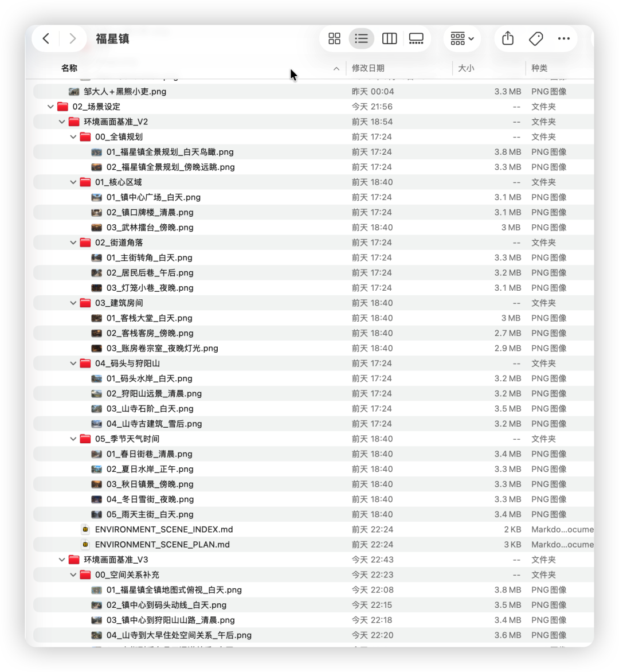Open the Tags toolbar button
The image size is (619, 672).
(536, 39)
